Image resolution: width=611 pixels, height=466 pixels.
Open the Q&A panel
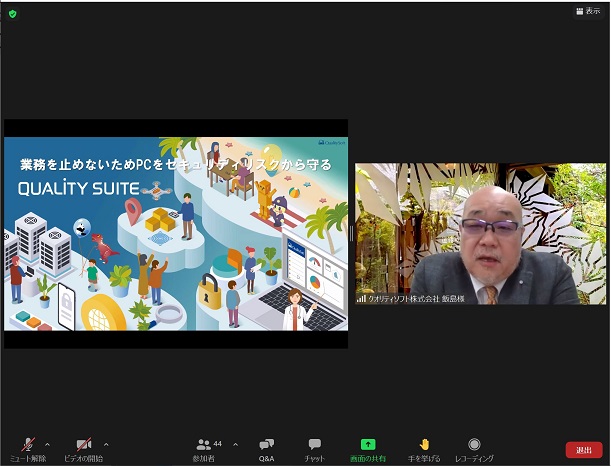coord(267,450)
